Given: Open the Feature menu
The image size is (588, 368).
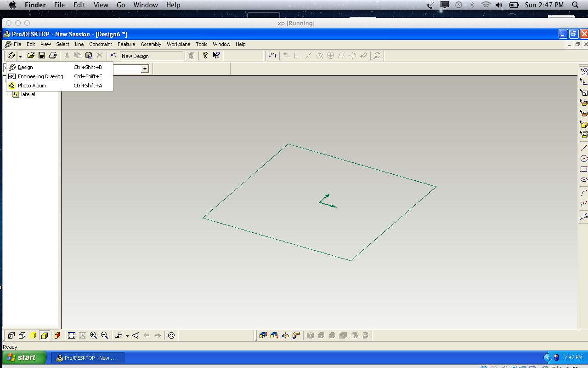Looking at the screenshot, I should coord(126,44).
